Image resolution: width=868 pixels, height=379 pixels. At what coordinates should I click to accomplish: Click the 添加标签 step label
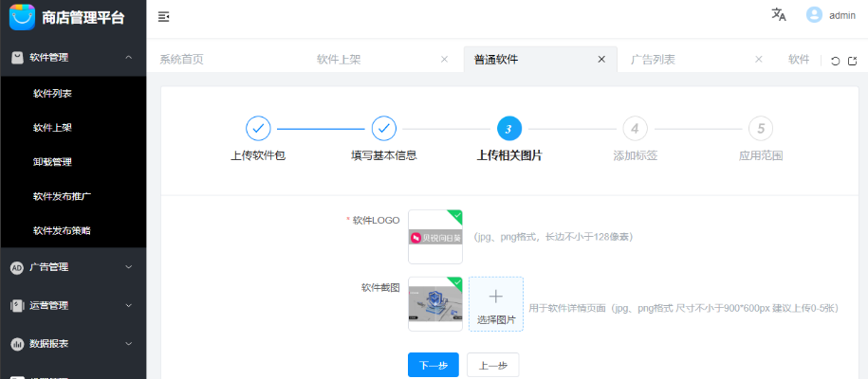pos(635,156)
